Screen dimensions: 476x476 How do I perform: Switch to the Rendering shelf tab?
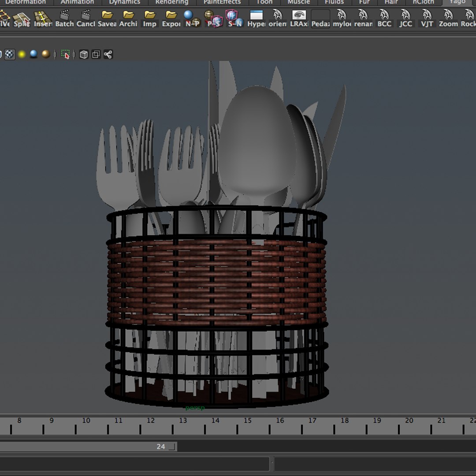(172, 2)
